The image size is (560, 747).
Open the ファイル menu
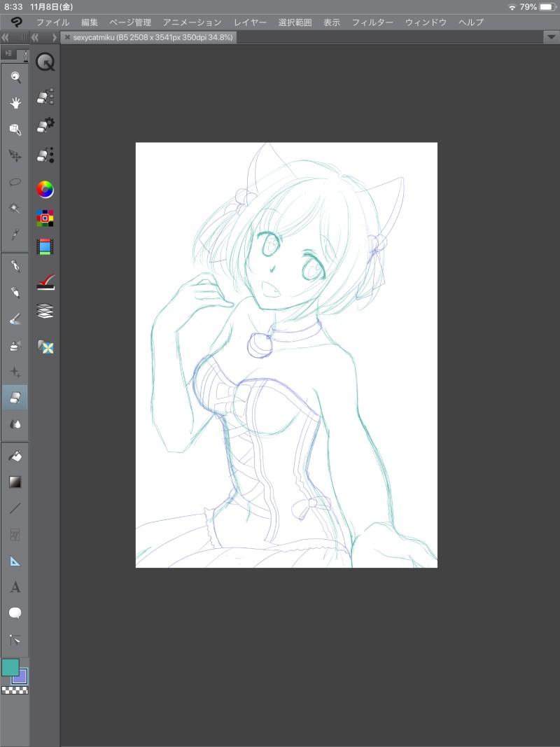[53, 22]
